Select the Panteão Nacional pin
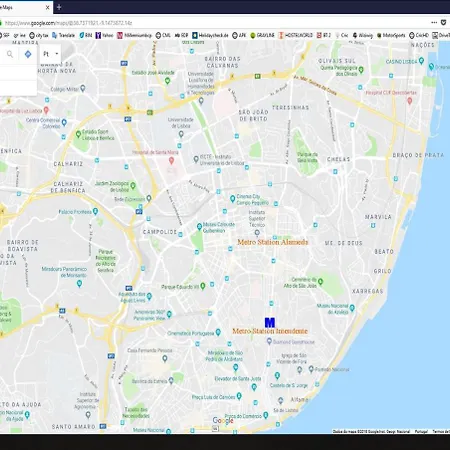The image size is (450, 450). pos(311,369)
